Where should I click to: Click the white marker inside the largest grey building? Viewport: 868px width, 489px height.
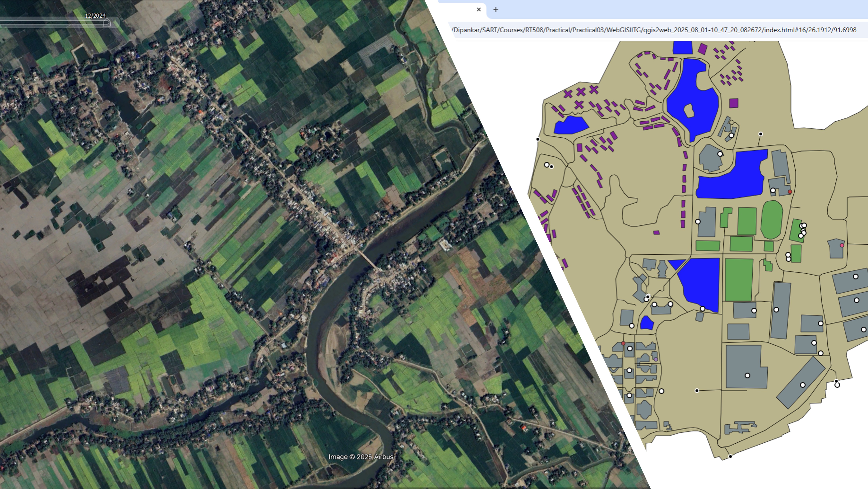747,375
